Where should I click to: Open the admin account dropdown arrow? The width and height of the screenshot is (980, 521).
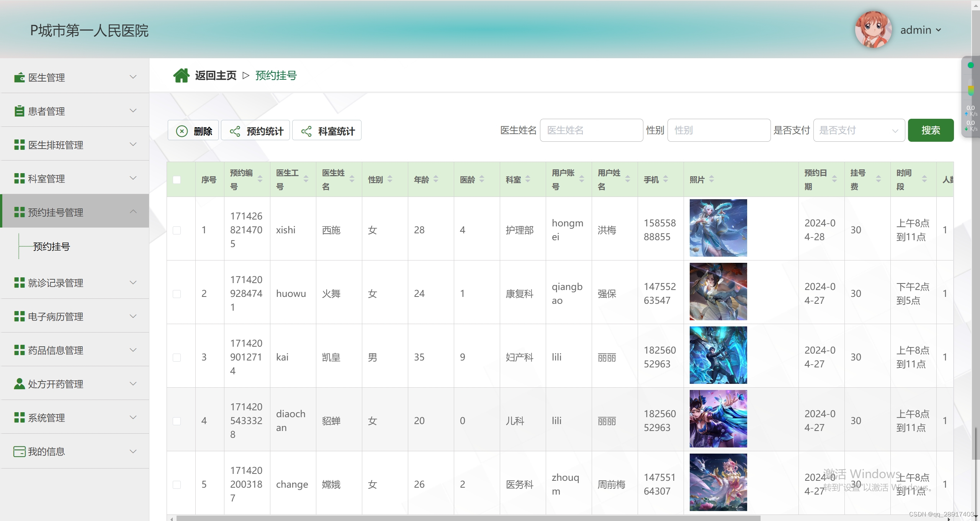click(x=939, y=30)
